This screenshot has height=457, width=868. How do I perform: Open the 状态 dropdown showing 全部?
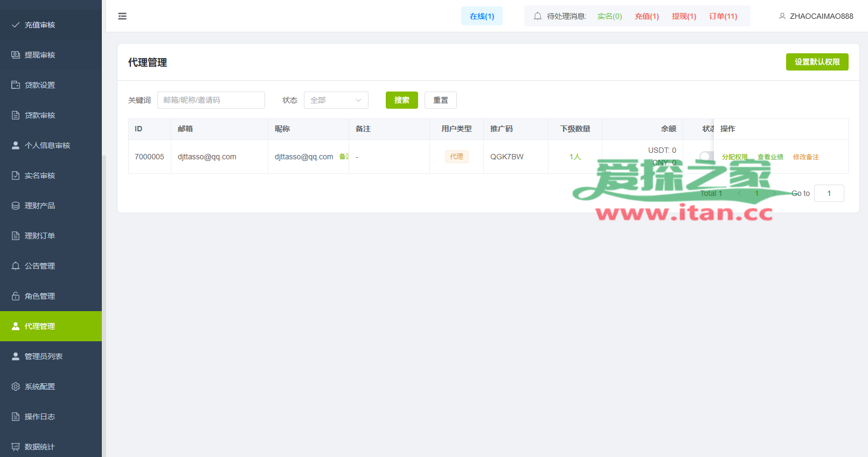click(x=336, y=100)
